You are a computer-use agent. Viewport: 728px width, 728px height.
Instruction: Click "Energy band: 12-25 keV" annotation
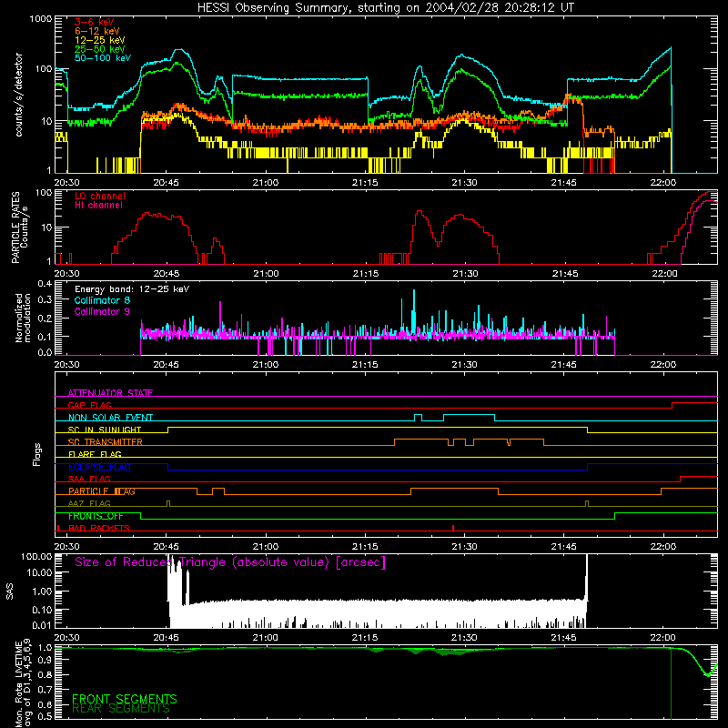point(132,289)
